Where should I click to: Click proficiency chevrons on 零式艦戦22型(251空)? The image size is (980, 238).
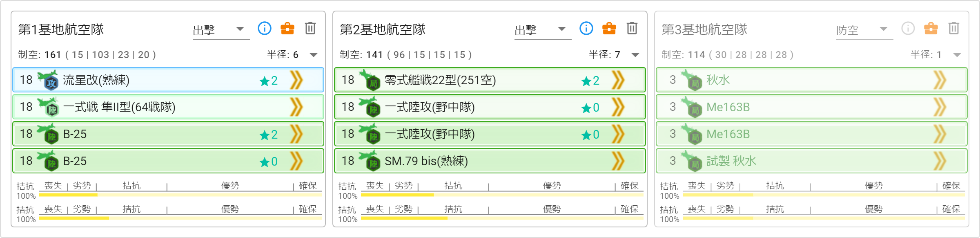tap(618, 80)
